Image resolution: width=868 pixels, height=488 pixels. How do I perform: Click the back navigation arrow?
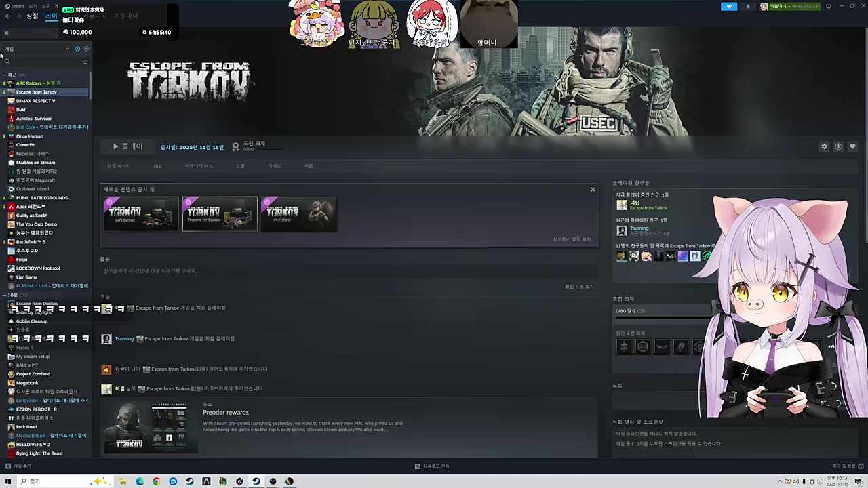click(8, 16)
